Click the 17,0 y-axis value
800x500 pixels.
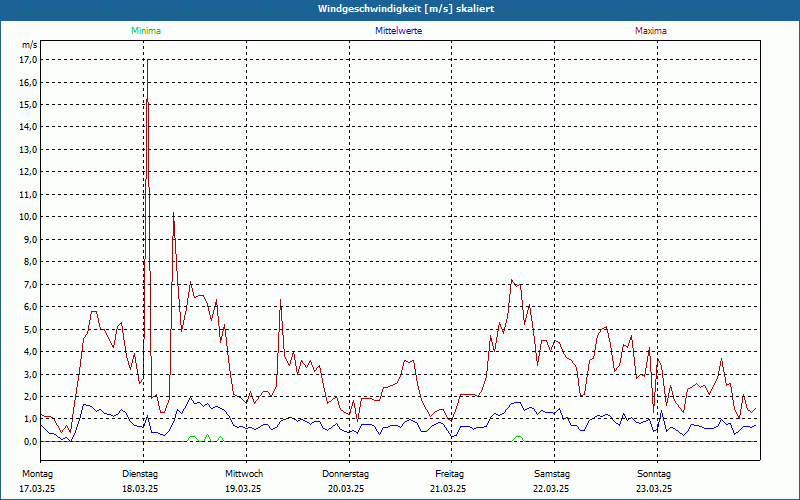29,60
